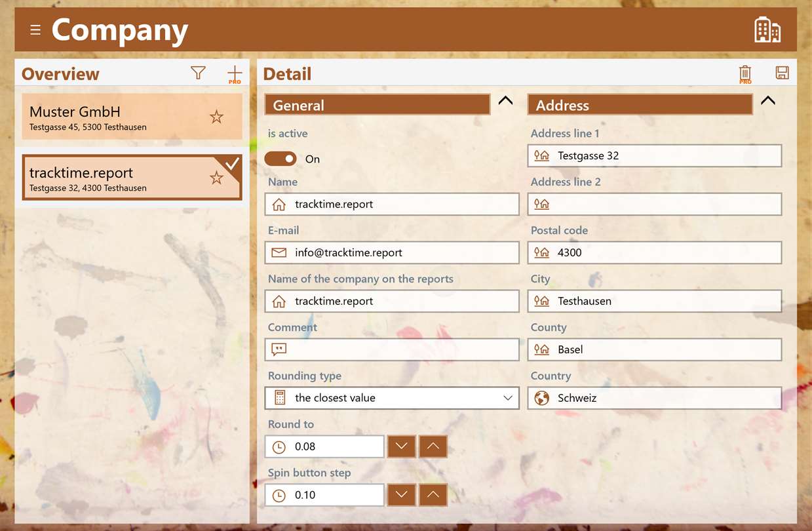Screen dimensions: 812x531
Task: Click the Company page title
Action: (120, 30)
